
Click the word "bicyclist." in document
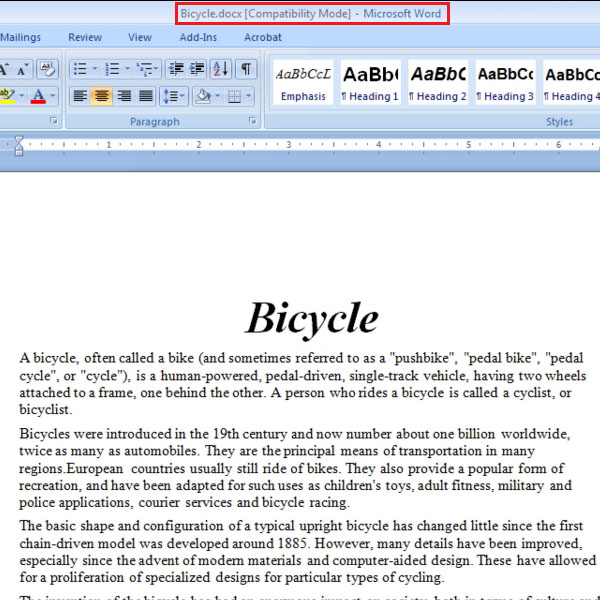[x=46, y=410]
